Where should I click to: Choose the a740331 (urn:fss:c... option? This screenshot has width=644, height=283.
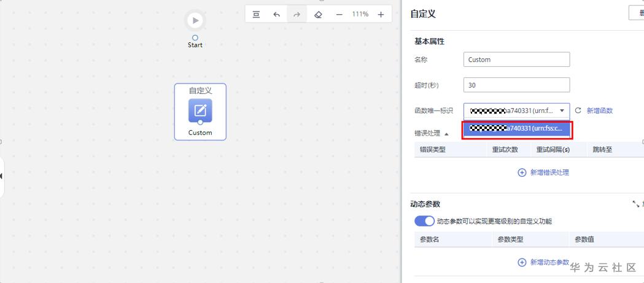coord(517,128)
